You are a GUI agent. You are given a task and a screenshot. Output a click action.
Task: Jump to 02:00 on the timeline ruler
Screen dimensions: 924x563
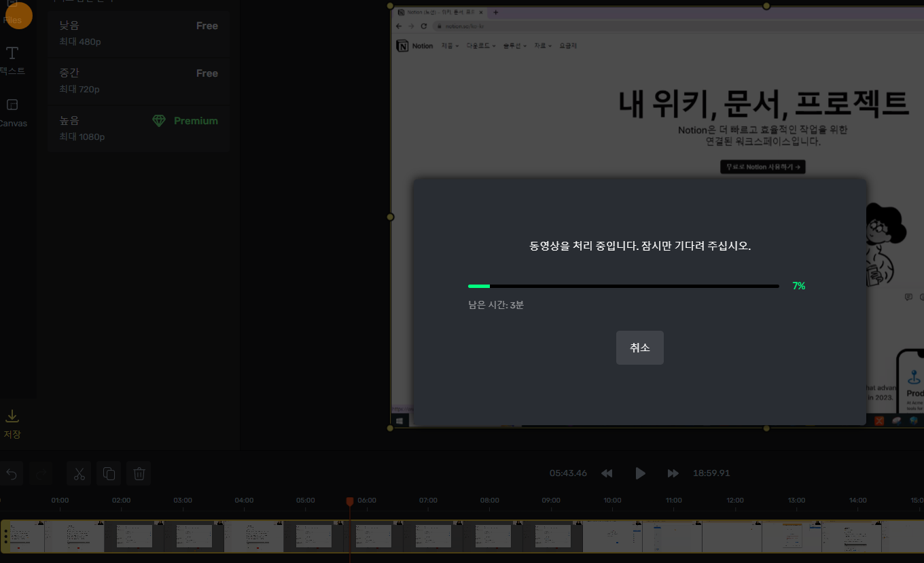point(121,501)
